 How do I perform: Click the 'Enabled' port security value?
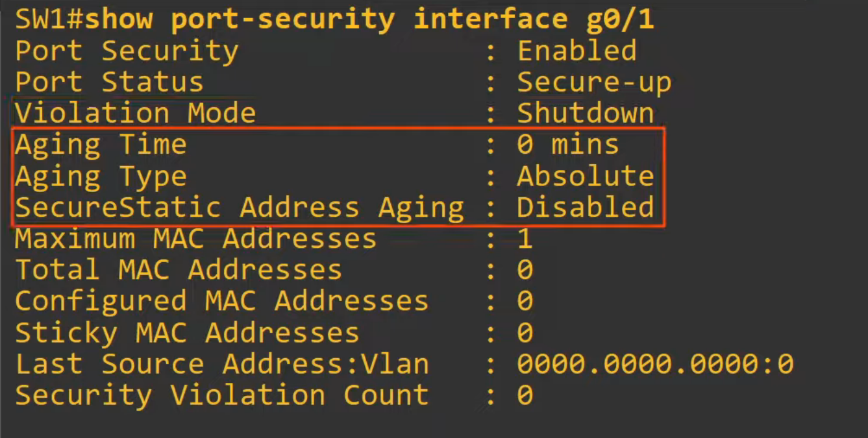[577, 51]
